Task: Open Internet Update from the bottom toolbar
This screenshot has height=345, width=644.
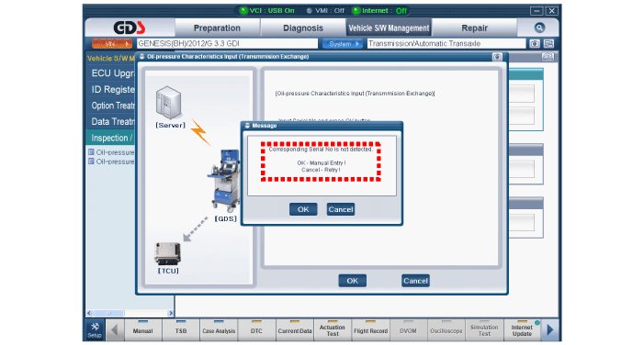Action: (522, 329)
